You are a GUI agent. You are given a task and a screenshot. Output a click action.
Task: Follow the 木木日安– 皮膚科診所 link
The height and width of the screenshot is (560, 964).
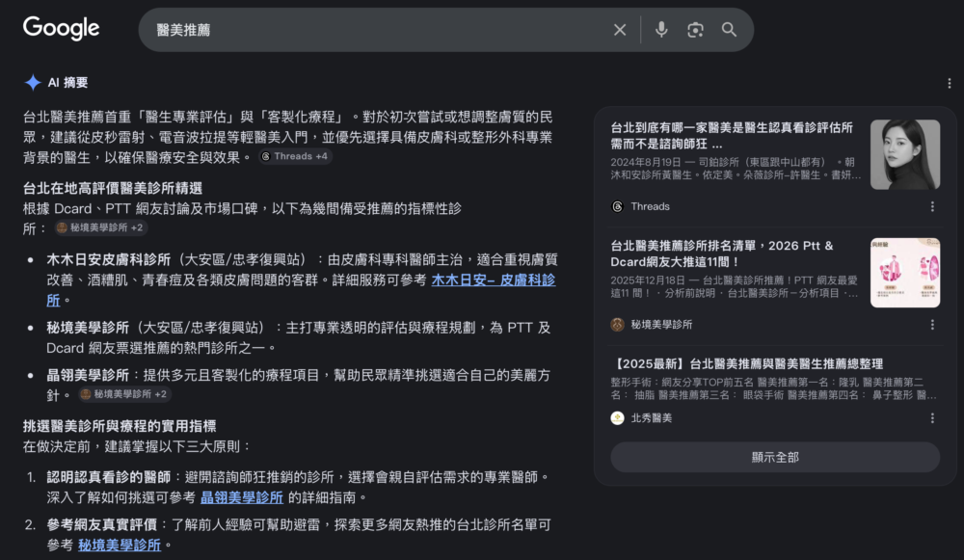(x=493, y=280)
